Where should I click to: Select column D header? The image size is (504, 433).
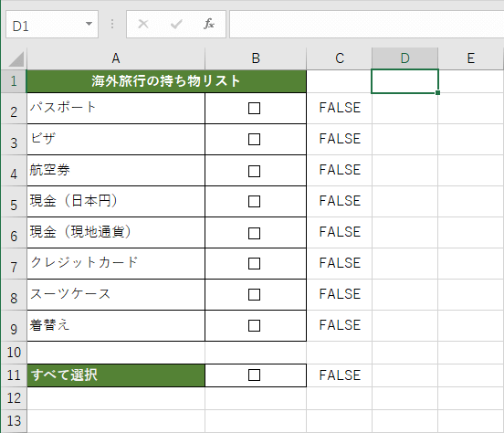pos(405,58)
